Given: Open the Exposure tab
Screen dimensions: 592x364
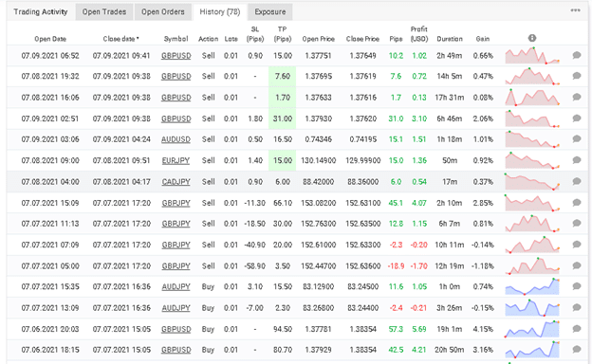Looking at the screenshot, I should click(x=270, y=11).
